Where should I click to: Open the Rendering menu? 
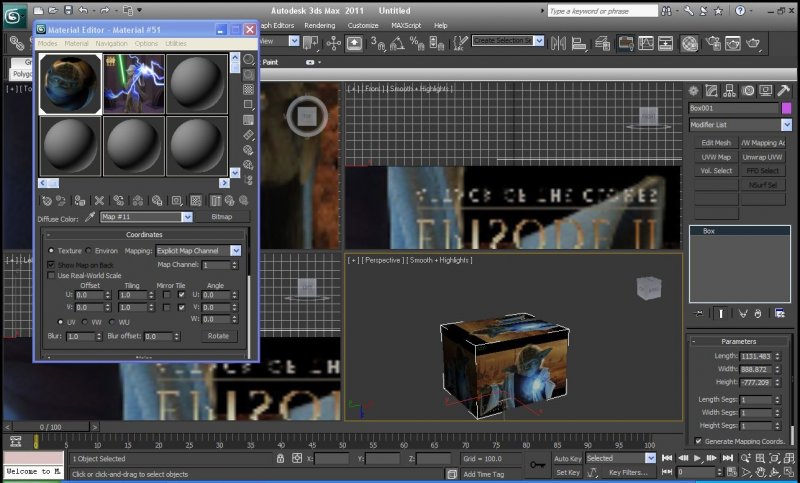(319, 25)
